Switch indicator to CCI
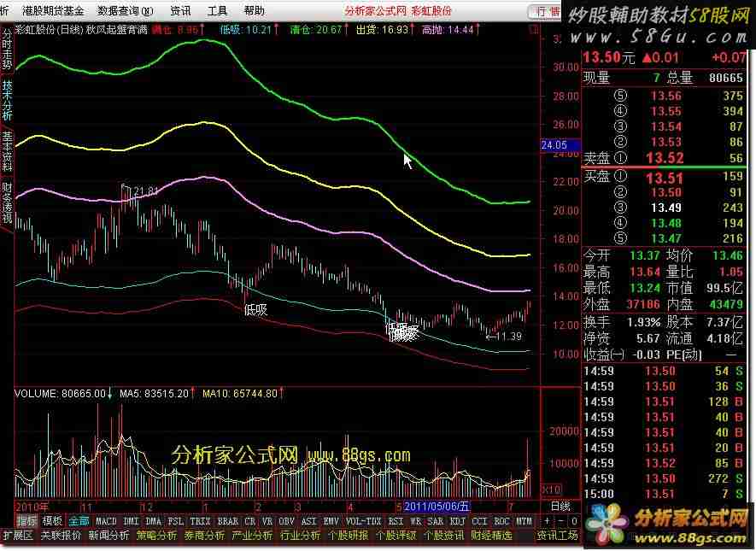The width and height of the screenshot is (756, 551). 479,521
